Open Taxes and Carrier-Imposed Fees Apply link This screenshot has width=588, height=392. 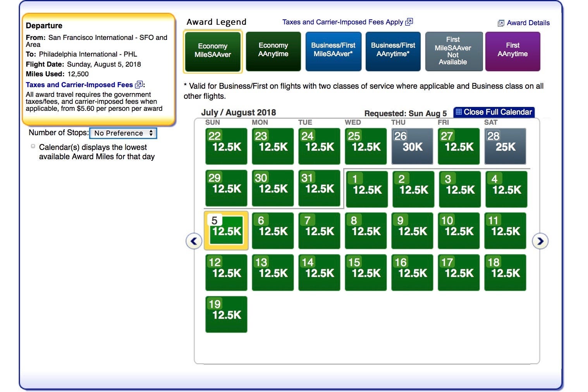point(342,22)
